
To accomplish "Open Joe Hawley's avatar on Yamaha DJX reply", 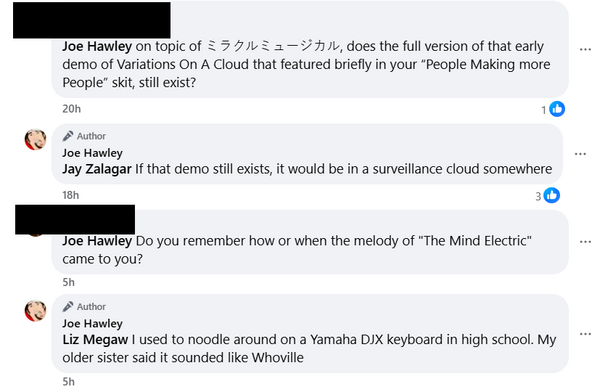I will coord(35,310).
